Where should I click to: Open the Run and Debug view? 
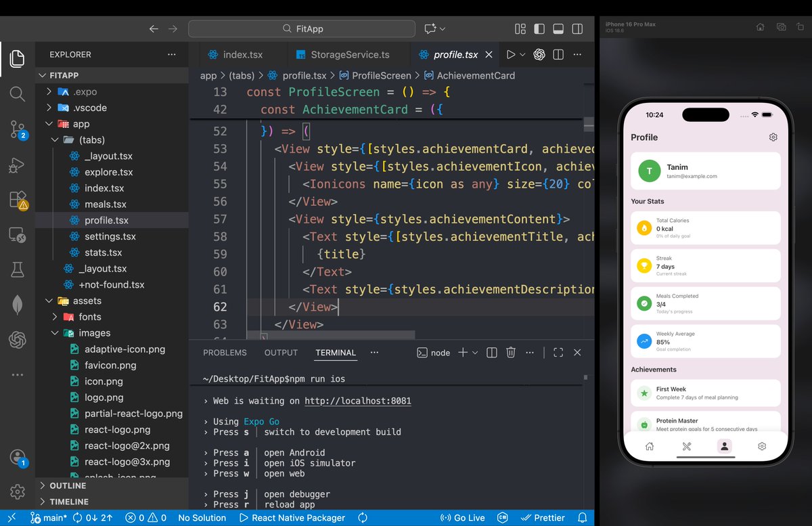click(18, 165)
